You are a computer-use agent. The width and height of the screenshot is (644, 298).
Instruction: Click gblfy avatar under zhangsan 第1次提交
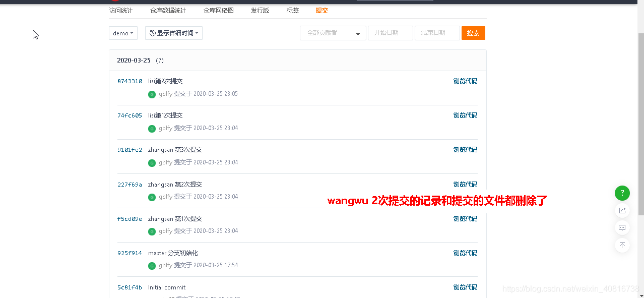click(152, 231)
